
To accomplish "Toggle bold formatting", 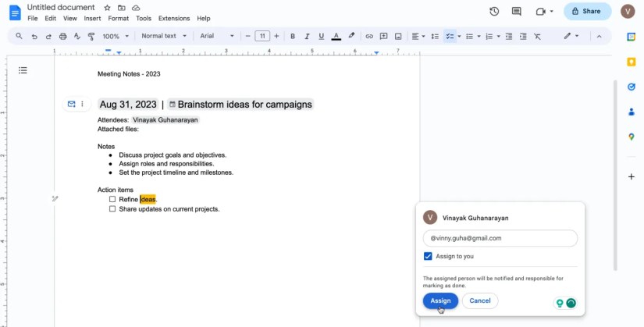I will point(293,37).
